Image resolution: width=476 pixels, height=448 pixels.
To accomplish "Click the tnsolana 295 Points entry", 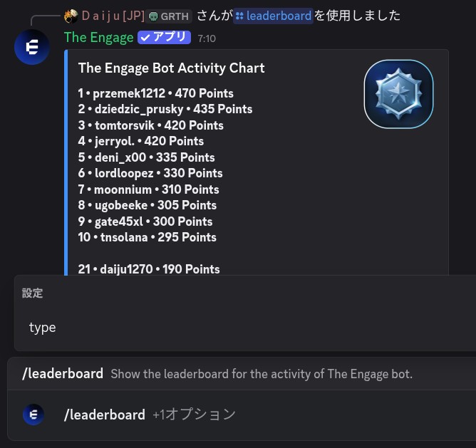I will pos(148,237).
